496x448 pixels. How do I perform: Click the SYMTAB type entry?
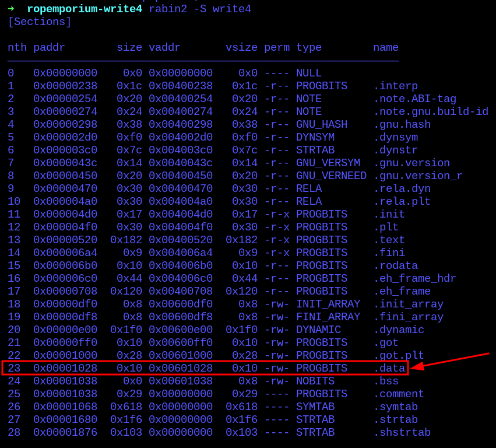315,407
